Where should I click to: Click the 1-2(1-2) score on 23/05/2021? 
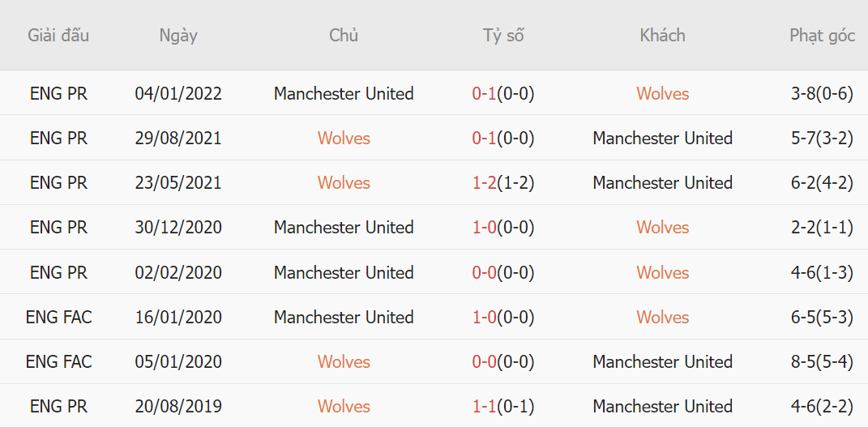click(503, 182)
